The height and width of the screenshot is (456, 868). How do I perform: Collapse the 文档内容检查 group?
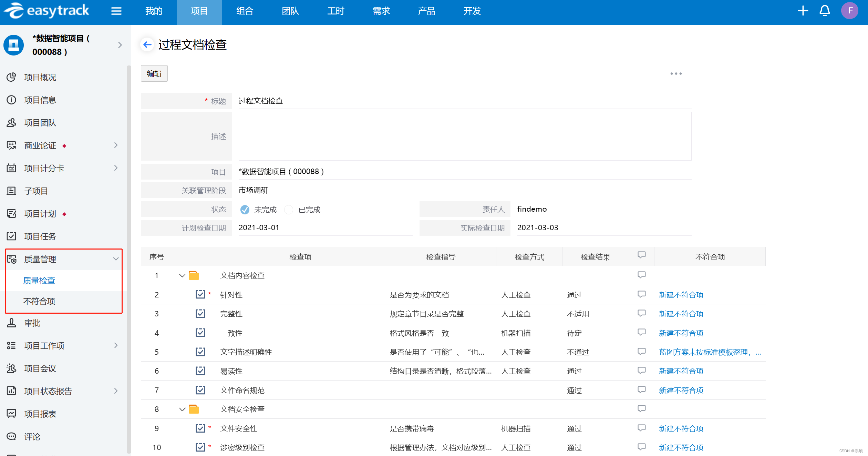coord(182,275)
